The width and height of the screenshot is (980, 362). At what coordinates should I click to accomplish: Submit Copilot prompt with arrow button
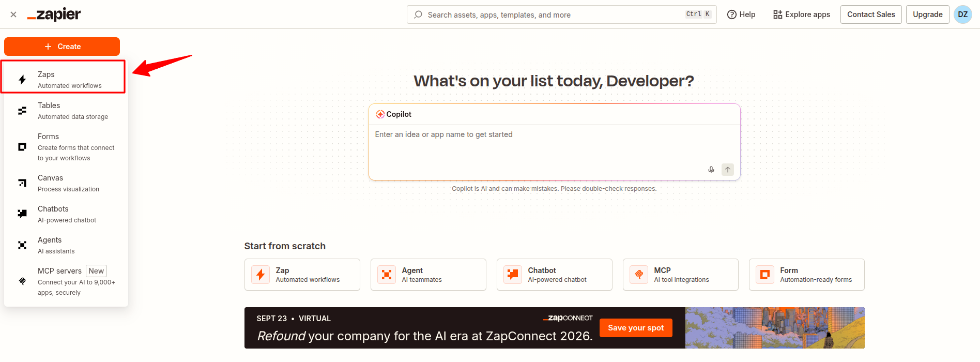pyautogui.click(x=728, y=170)
